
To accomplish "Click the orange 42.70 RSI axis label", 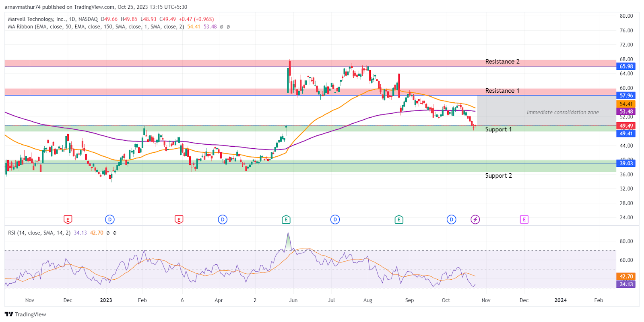I will [626, 276].
